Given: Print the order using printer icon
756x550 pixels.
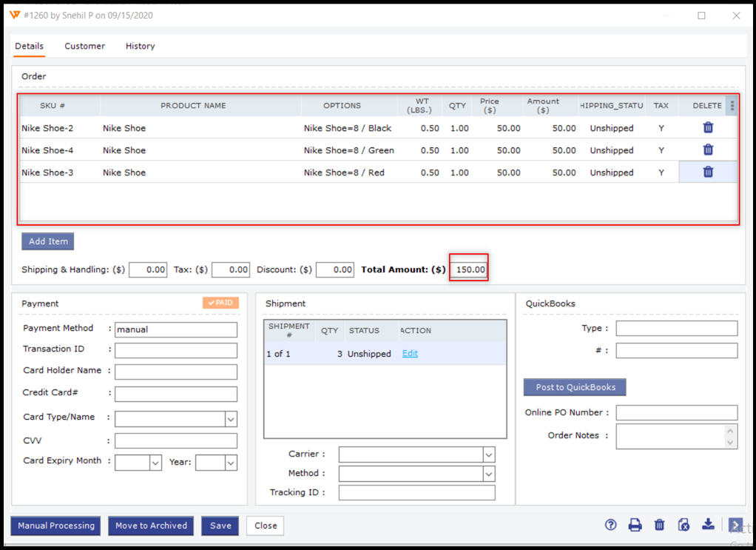Looking at the screenshot, I should (x=635, y=525).
